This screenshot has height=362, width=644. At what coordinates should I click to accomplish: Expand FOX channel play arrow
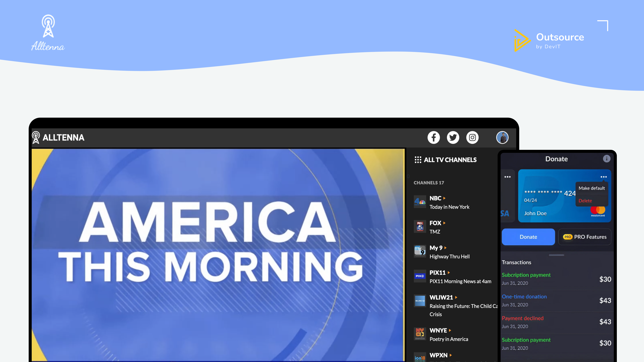(x=444, y=223)
